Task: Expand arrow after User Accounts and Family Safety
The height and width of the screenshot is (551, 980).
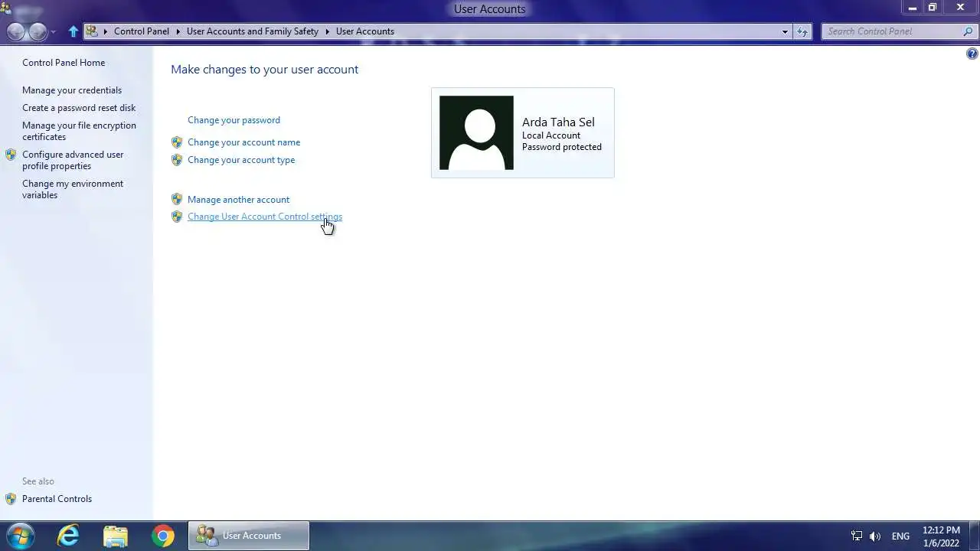Action: click(x=328, y=31)
